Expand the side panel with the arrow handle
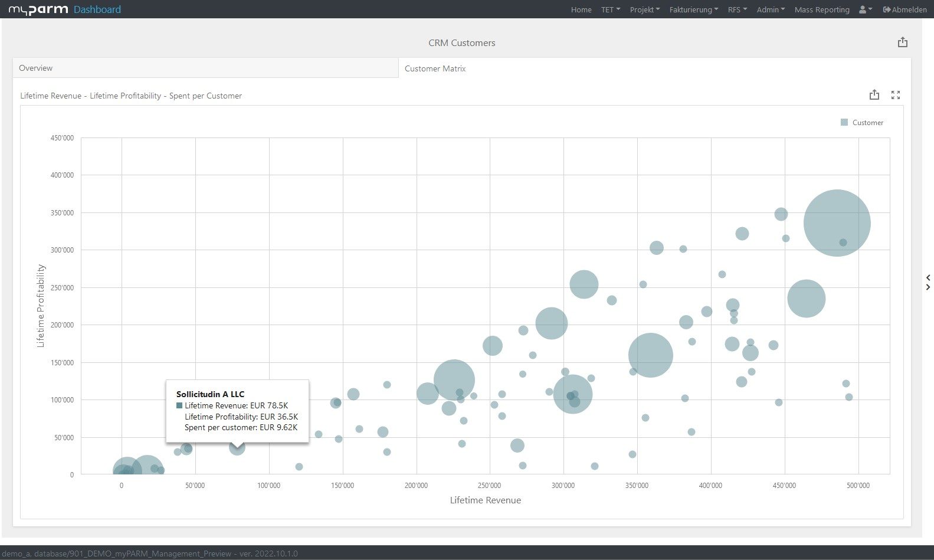This screenshot has width=934, height=560. click(x=928, y=282)
